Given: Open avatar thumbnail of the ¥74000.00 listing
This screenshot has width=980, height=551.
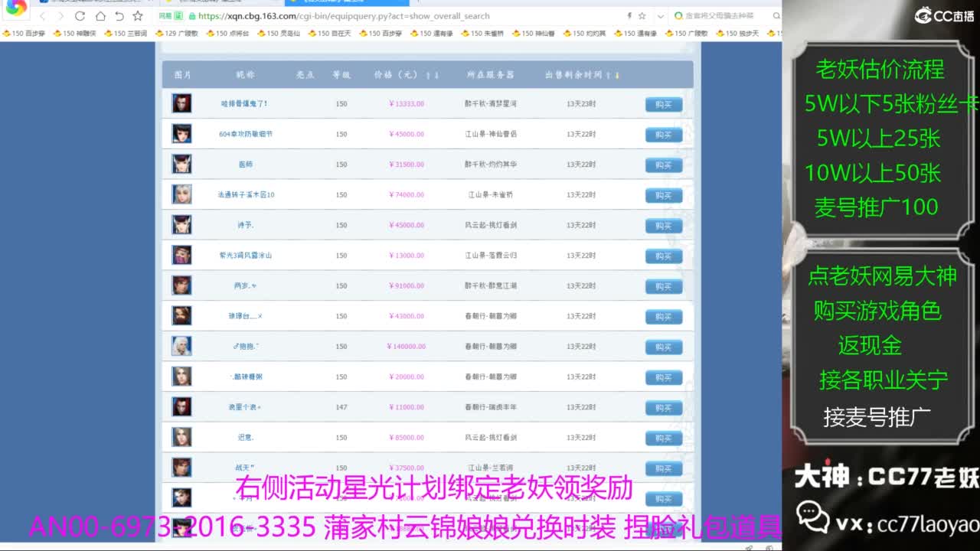Looking at the screenshot, I should click(x=181, y=194).
